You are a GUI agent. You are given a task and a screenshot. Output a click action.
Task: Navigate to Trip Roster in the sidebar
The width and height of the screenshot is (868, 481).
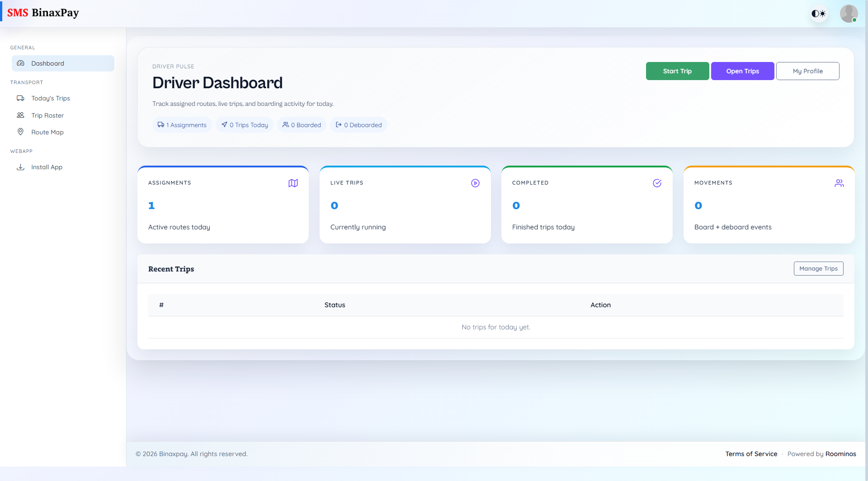point(47,115)
